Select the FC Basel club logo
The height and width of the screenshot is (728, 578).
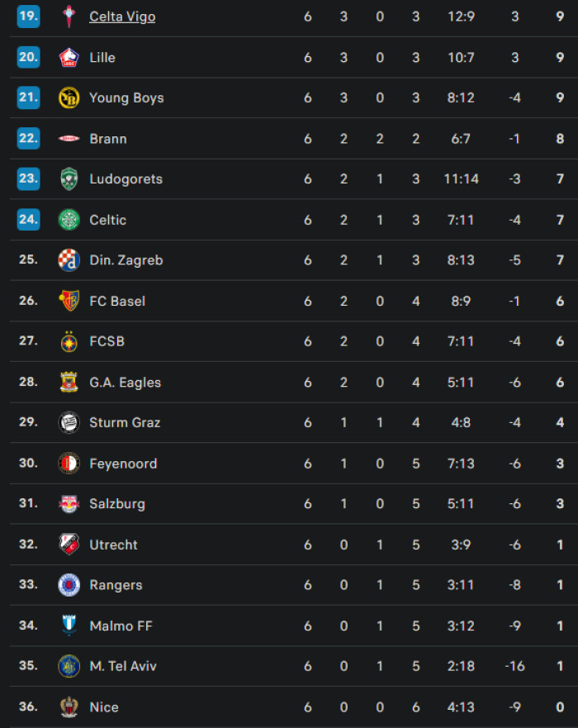[x=69, y=301]
